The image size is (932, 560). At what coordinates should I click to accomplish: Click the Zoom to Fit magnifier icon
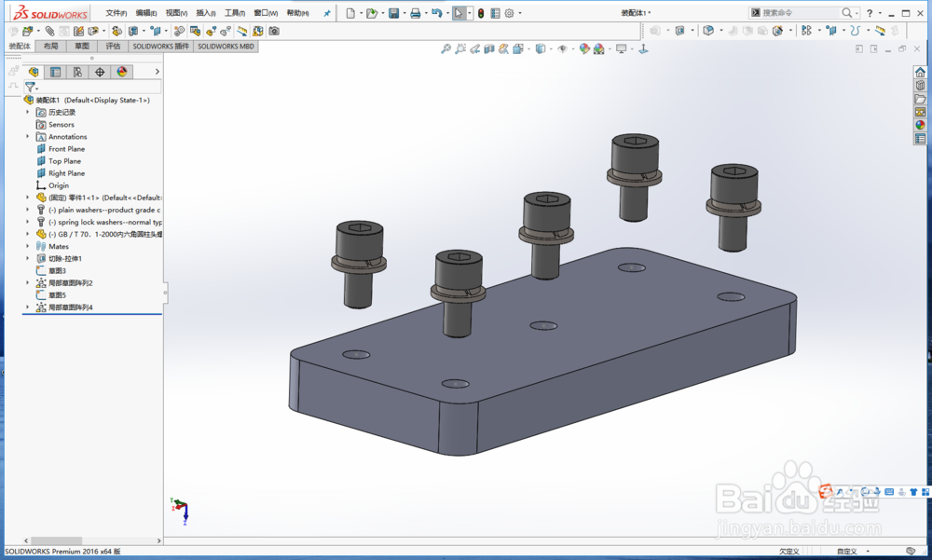[x=445, y=48]
